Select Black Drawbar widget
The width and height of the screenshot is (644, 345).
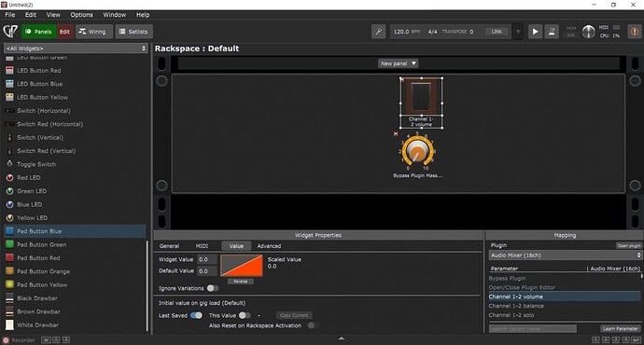(x=37, y=298)
